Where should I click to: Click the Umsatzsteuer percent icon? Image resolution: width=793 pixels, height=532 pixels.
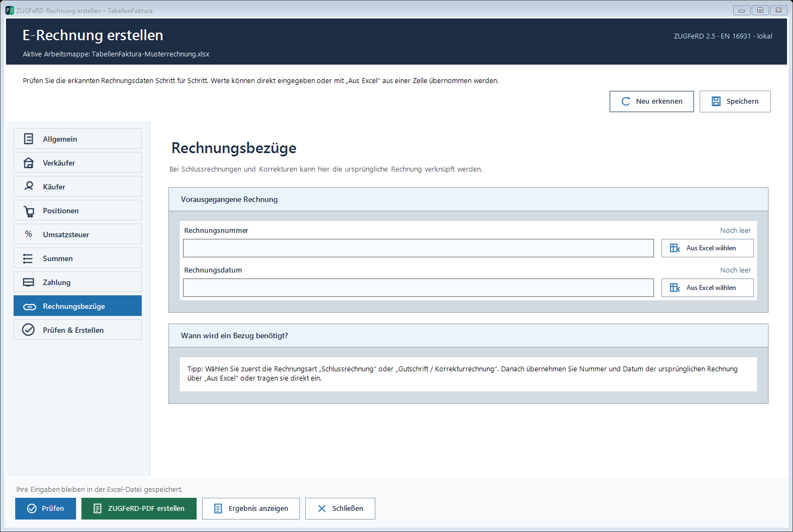pos(29,234)
